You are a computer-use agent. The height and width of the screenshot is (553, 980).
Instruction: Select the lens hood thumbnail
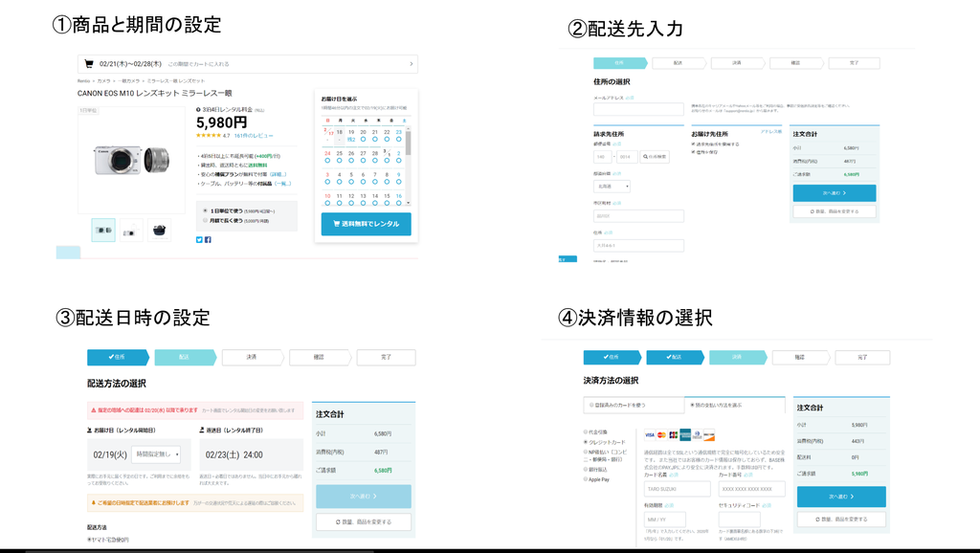[x=159, y=230]
